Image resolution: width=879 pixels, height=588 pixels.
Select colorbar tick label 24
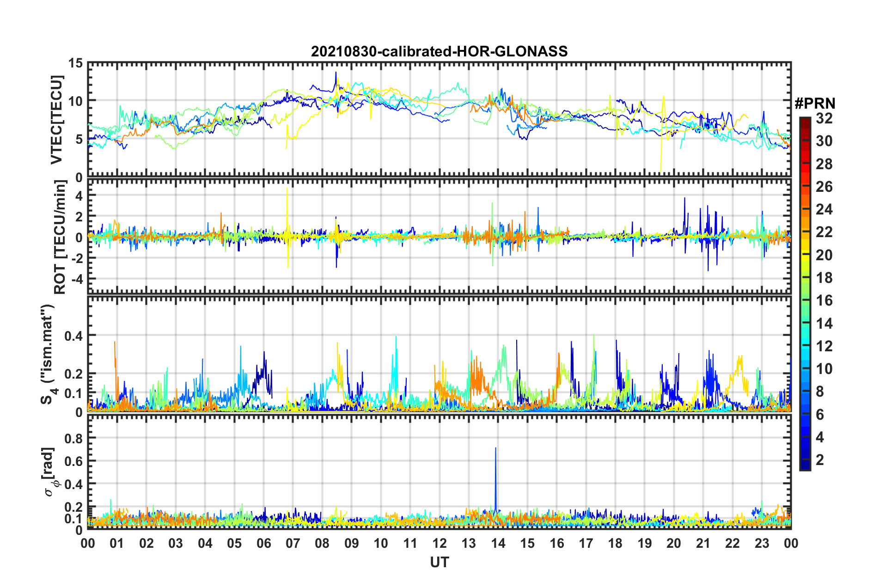tap(824, 209)
